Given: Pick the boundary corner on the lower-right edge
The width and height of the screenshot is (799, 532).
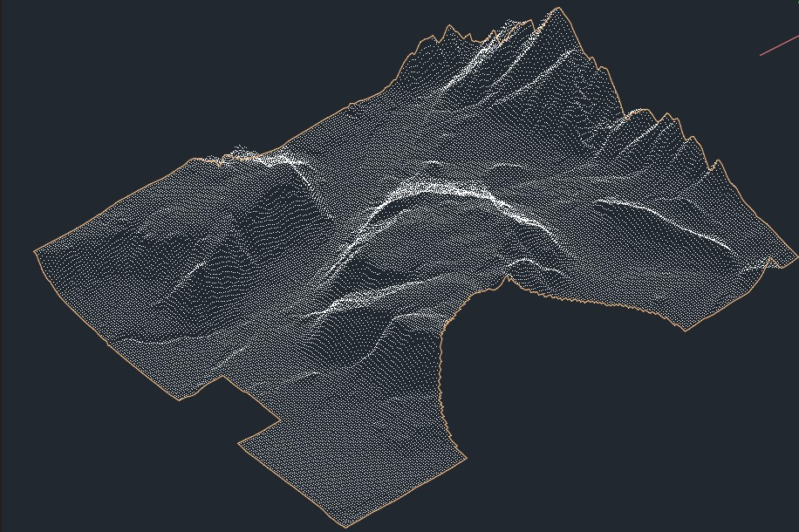Looking at the screenshot, I should (685, 331).
